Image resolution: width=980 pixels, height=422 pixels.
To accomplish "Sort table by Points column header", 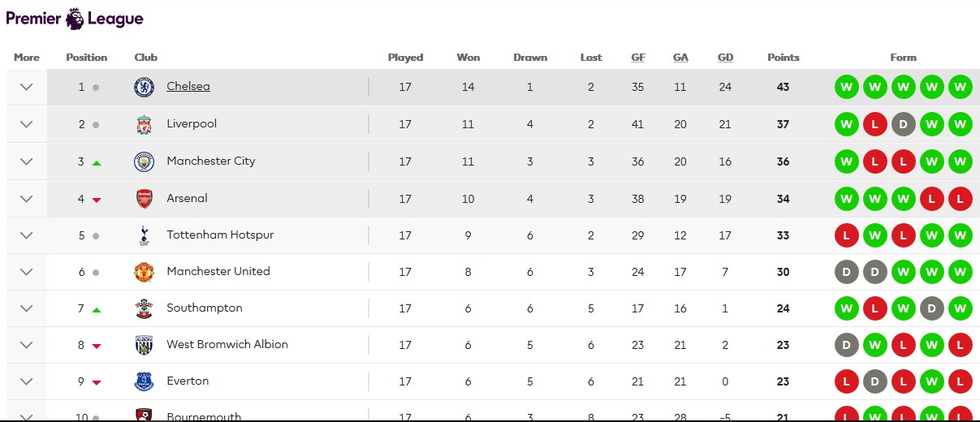I will (783, 58).
